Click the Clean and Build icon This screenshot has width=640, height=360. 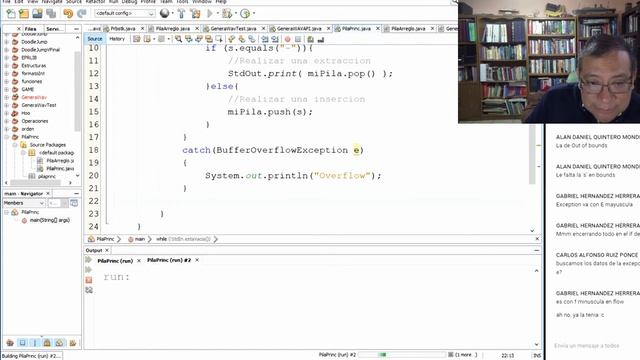click(195, 13)
